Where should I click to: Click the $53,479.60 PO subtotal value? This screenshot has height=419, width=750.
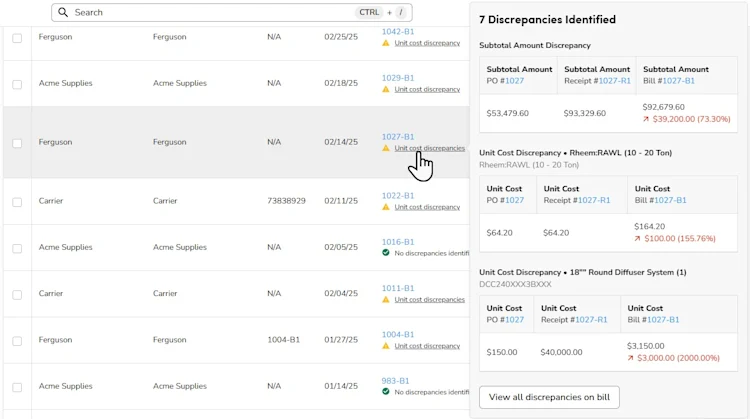click(507, 113)
